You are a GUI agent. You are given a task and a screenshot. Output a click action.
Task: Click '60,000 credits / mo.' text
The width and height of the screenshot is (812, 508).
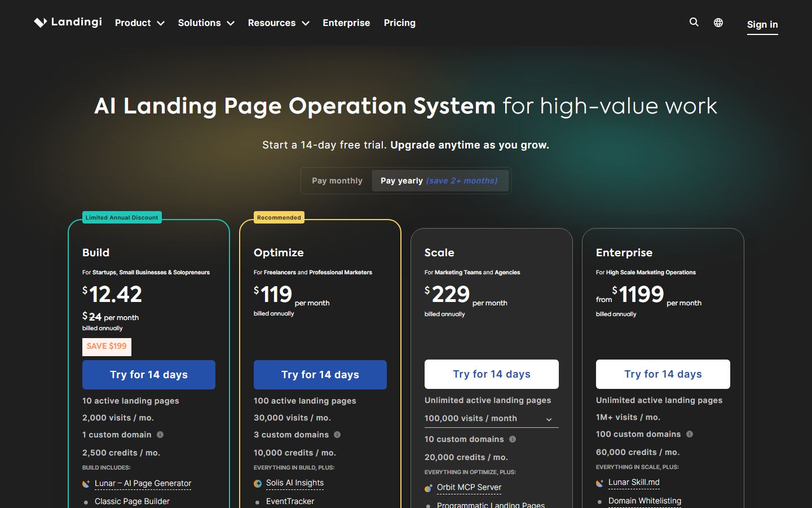coord(638,452)
